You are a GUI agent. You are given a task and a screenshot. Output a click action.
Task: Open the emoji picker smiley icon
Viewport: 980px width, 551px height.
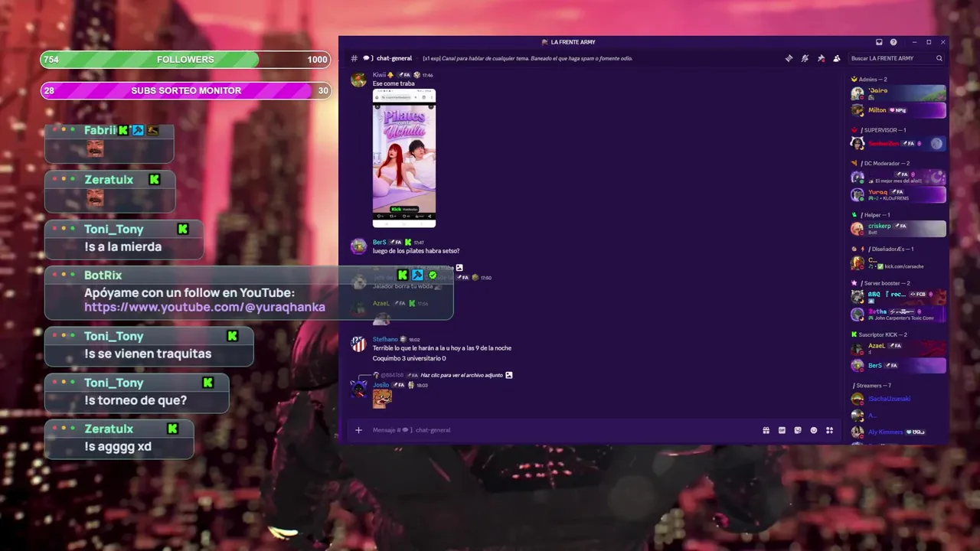click(x=814, y=430)
